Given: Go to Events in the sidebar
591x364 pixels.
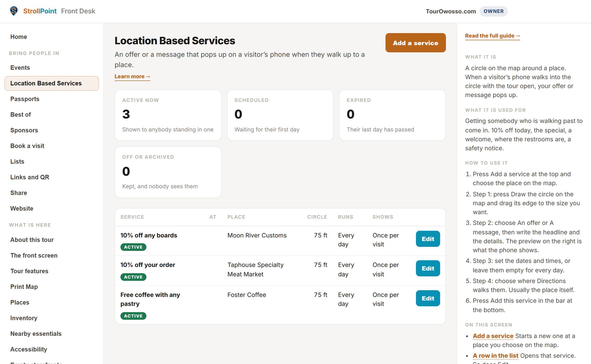Looking at the screenshot, I should click(20, 68).
